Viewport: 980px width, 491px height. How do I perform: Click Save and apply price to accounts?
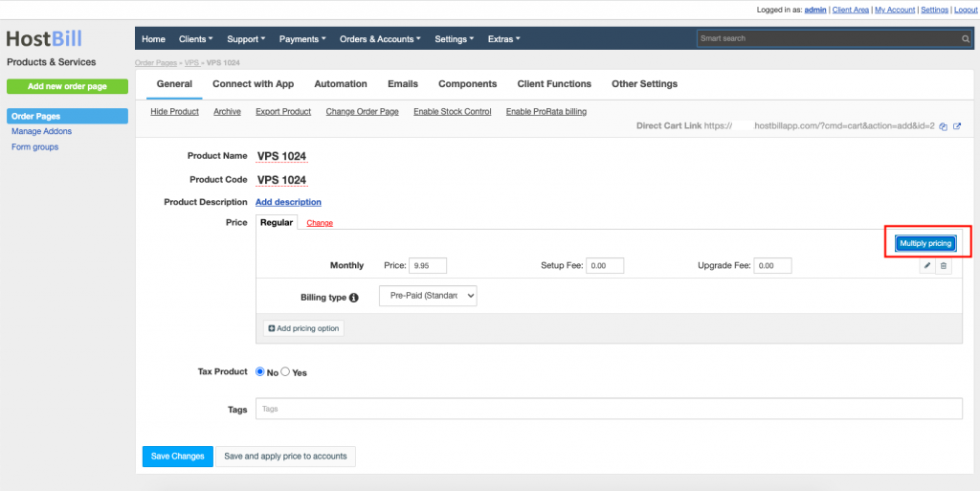pyautogui.click(x=285, y=457)
